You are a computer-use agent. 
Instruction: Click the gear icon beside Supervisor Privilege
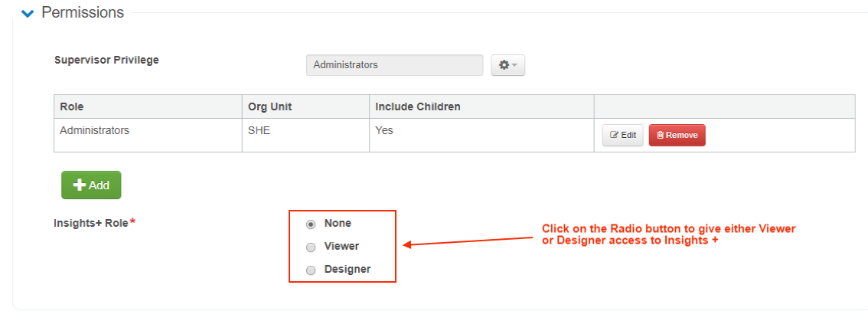pyautogui.click(x=504, y=65)
